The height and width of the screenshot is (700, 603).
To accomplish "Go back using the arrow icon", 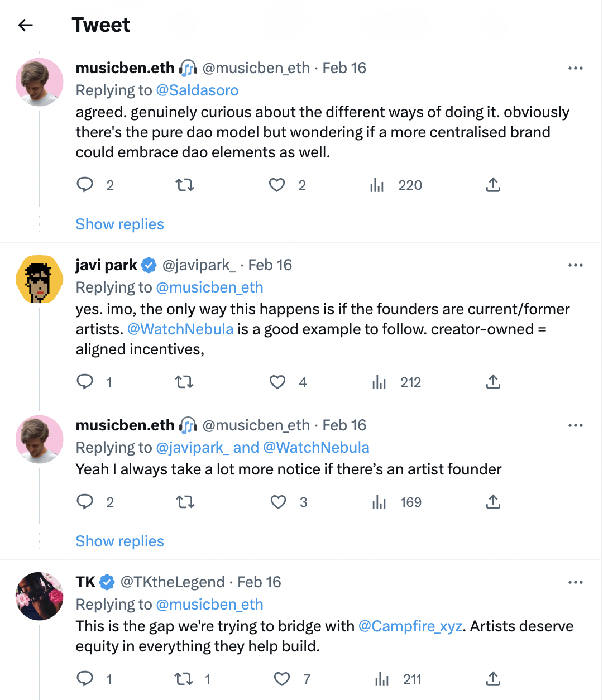I will (26, 25).
